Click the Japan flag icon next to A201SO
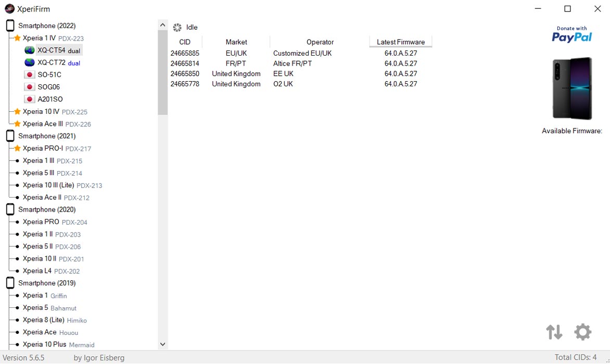This screenshot has width=610, height=364. tap(29, 99)
